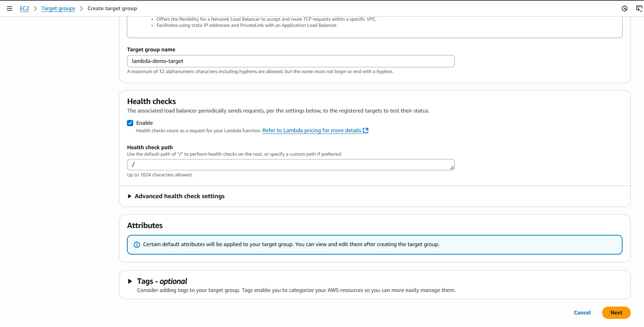Launch the CloudShell terminal icon
Screen dimensions: 644x327
tap(639, 8)
